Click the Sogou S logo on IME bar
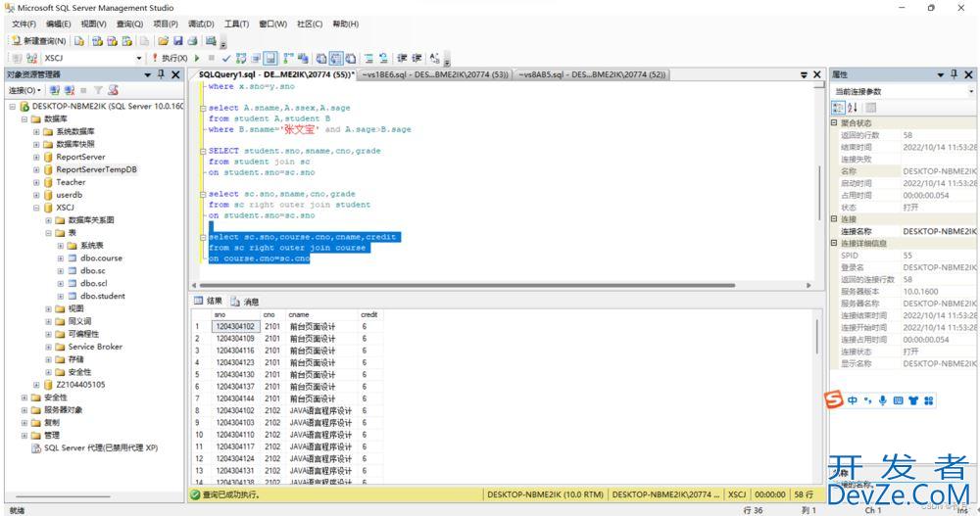The image size is (980, 516). (834, 399)
